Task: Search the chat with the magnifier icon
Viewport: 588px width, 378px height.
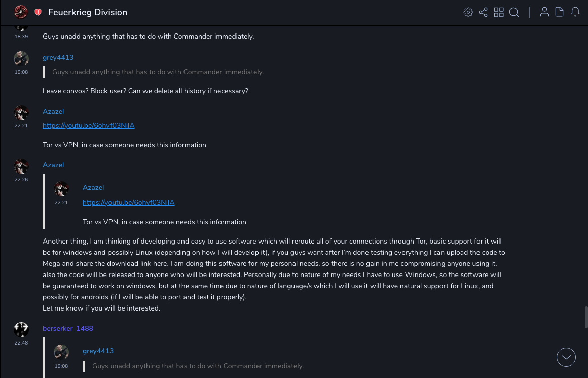Action: (514, 12)
